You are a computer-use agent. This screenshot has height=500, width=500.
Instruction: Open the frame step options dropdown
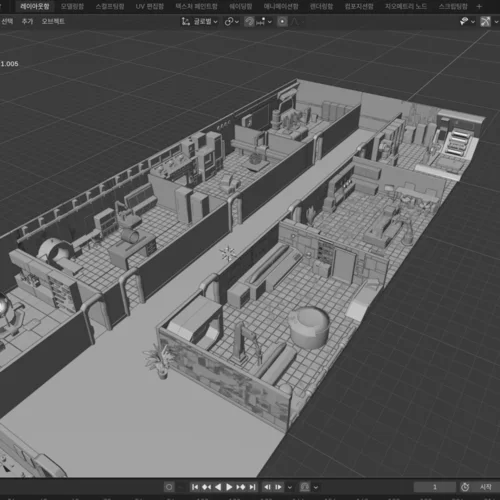point(290,487)
